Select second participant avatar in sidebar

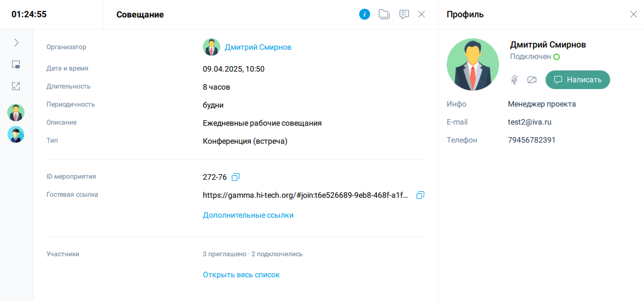[x=16, y=134]
